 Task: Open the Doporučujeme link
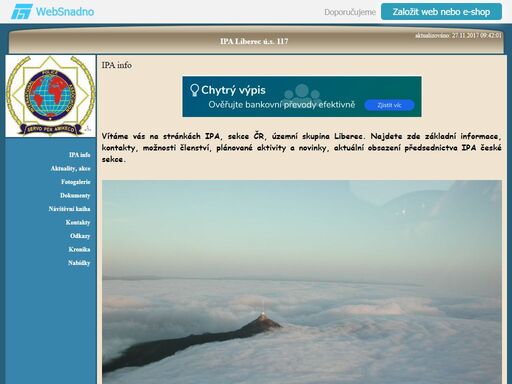pyautogui.click(x=350, y=12)
